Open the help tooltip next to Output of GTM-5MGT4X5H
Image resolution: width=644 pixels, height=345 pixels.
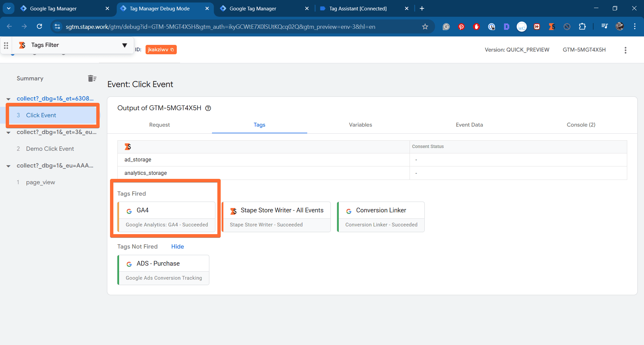click(208, 108)
